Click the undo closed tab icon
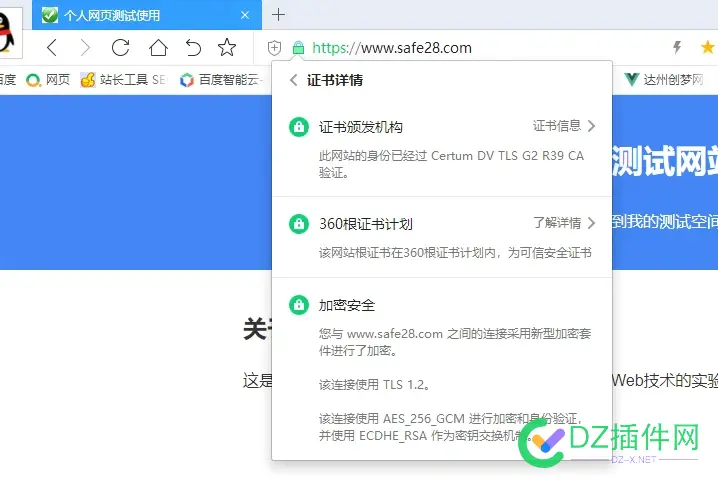Viewport: 718px width, 483px height. point(193,48)
